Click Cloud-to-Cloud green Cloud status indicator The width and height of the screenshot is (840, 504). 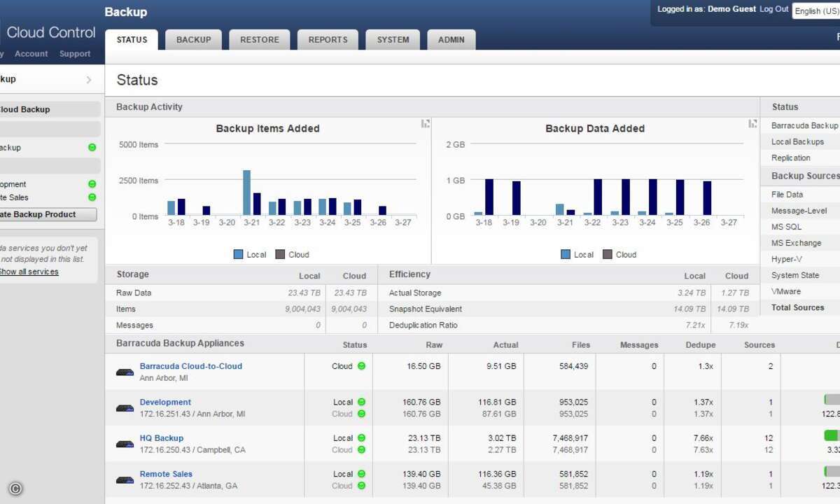(361, 366)
